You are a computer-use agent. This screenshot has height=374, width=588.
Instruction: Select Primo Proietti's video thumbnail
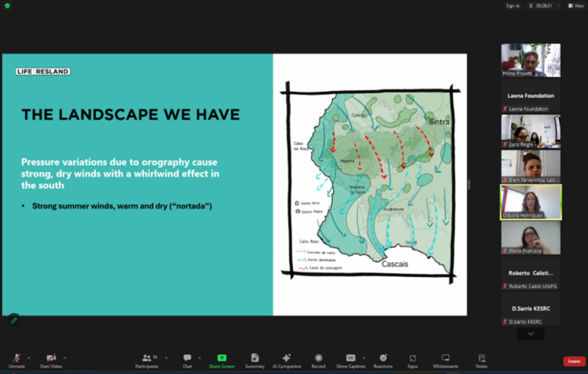coord(531,60)
